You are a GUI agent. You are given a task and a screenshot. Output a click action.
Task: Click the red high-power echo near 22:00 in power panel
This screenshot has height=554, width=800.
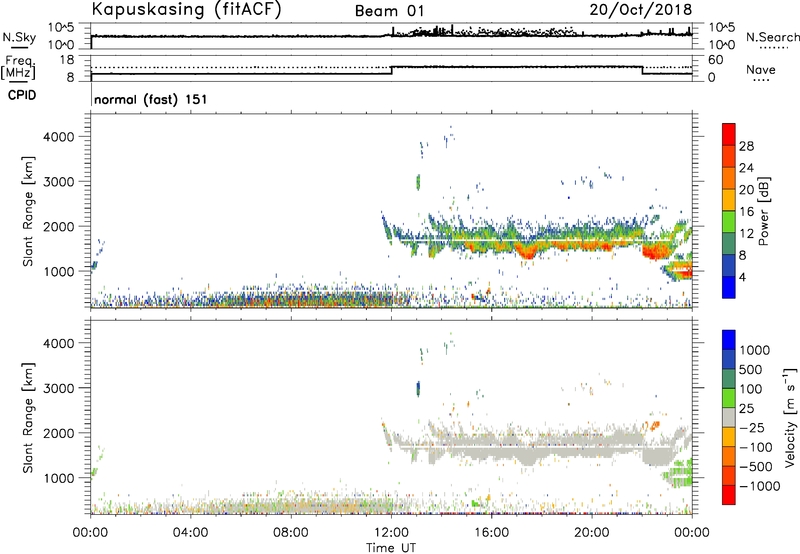click(x=655, y=251)
